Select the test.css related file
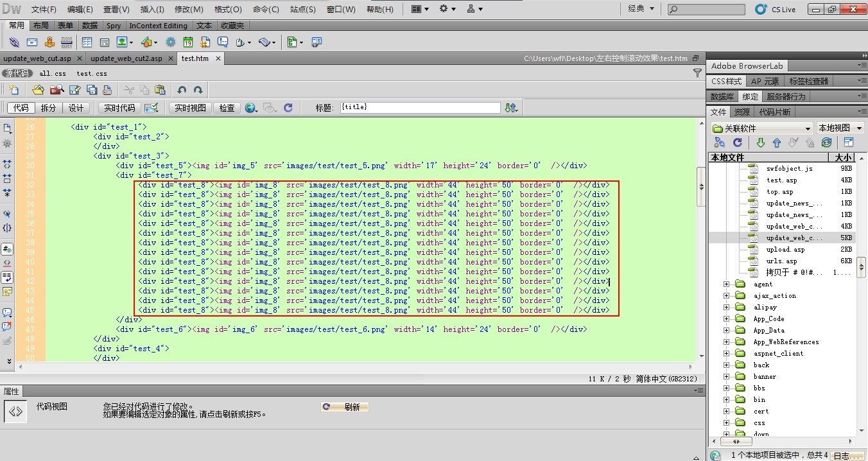The height and width of the screenshot is (461, 868). tap(91, 74)
